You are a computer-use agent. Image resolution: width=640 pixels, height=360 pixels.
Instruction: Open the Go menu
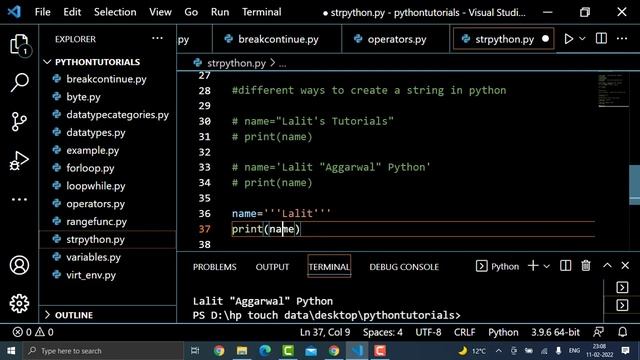[x=191, y=12]
